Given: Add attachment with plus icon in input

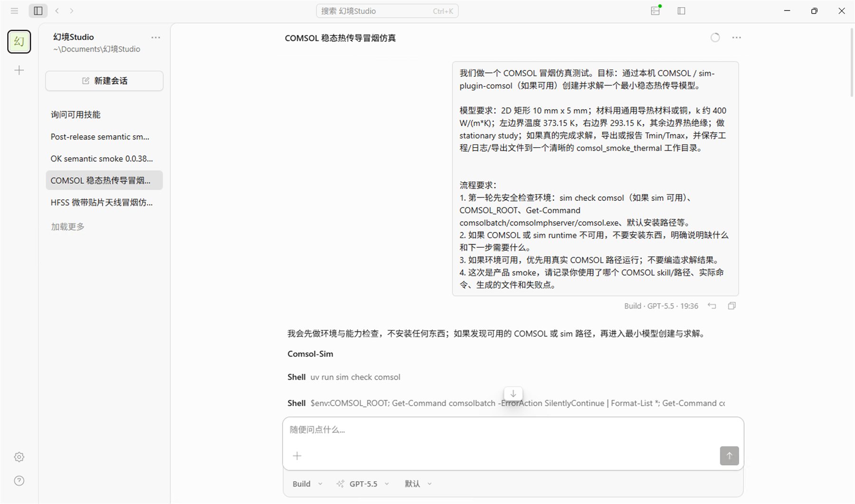Looking at the screenshot, I should pos(297,456).
